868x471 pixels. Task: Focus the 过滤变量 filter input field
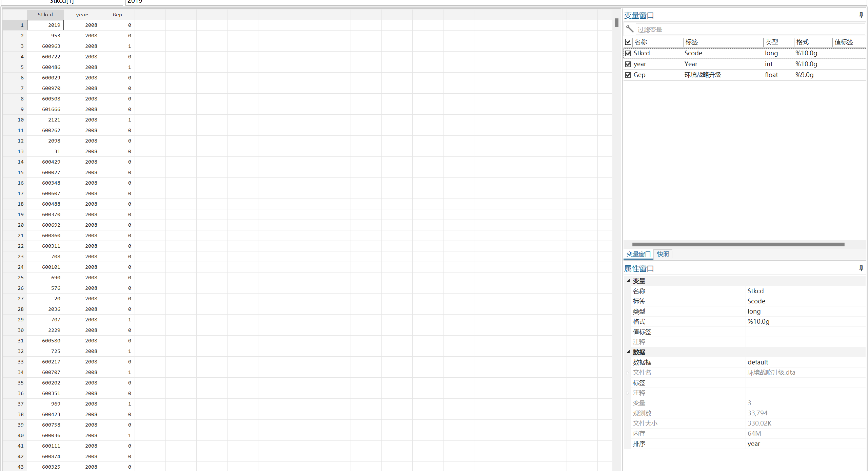(749, 30)
